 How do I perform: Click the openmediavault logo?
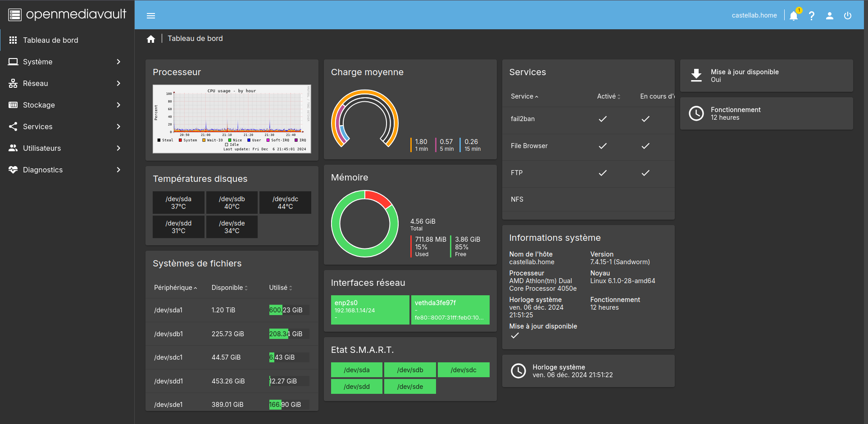point(67,14)
